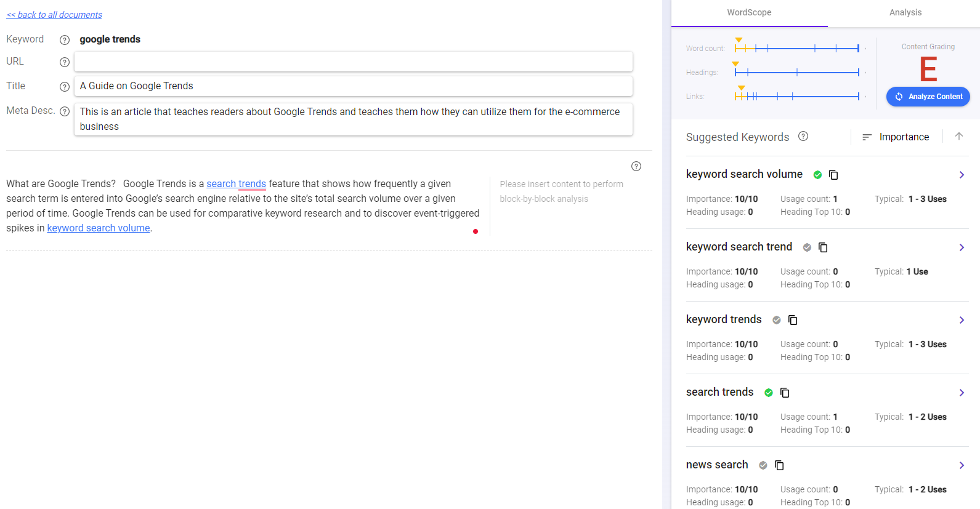Open help icon next to Title label
The image size is (980, 509).
point(65,87)
